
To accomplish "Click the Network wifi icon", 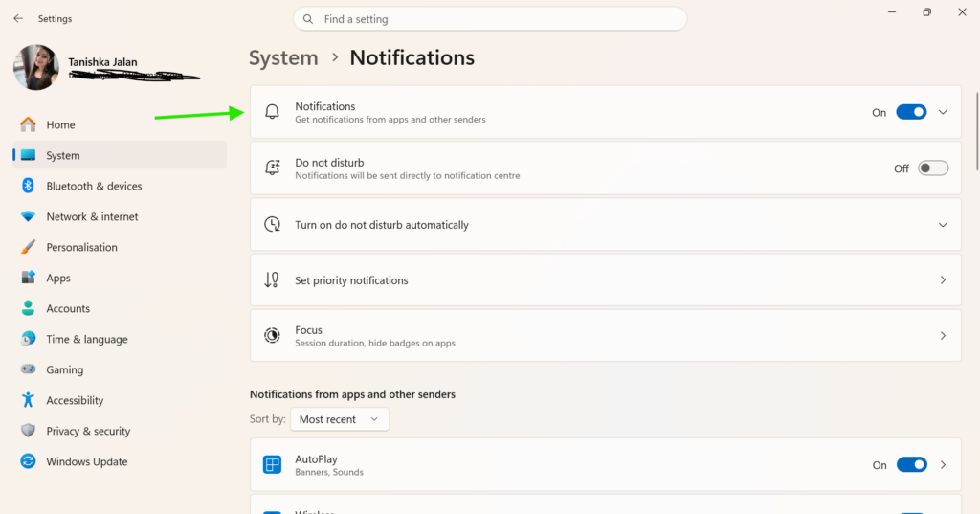I will click(x=28, y=216).
